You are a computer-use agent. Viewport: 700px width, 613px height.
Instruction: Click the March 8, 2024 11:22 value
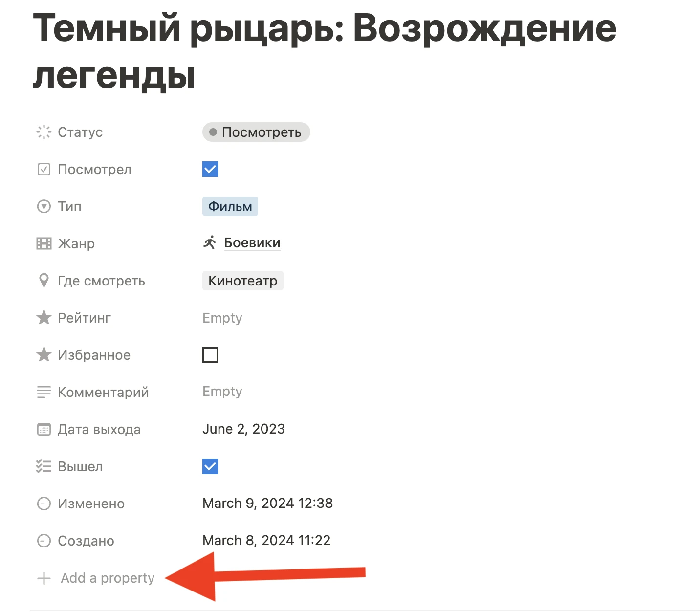point(266,540)
